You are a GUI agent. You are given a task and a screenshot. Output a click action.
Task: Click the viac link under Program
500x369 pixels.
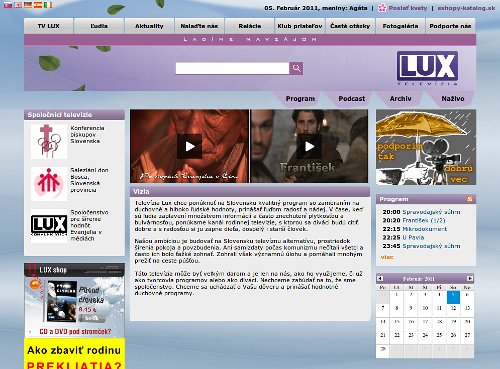(x=387, y=257)
